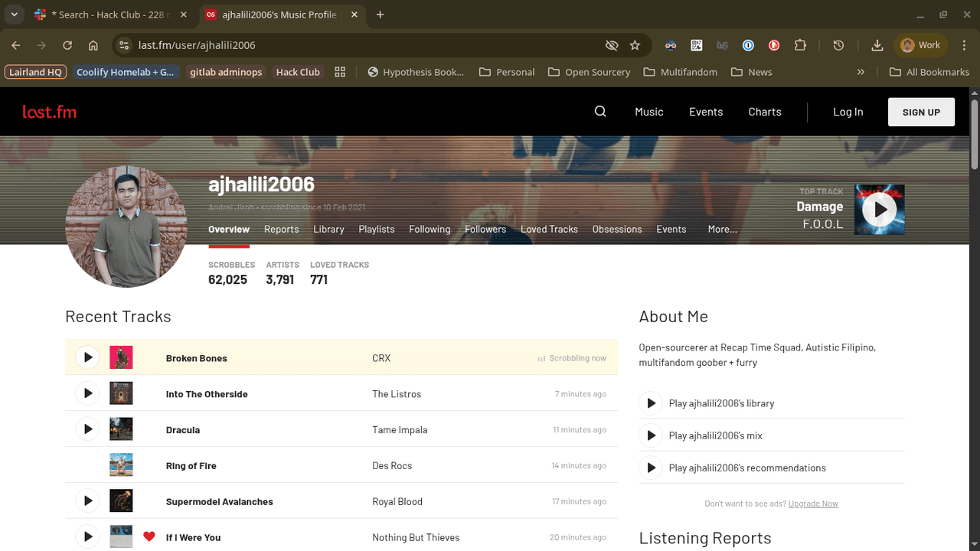Open the browser downloads icon
Viewport: 980px width, 551px height.
[x=877, y=45]
